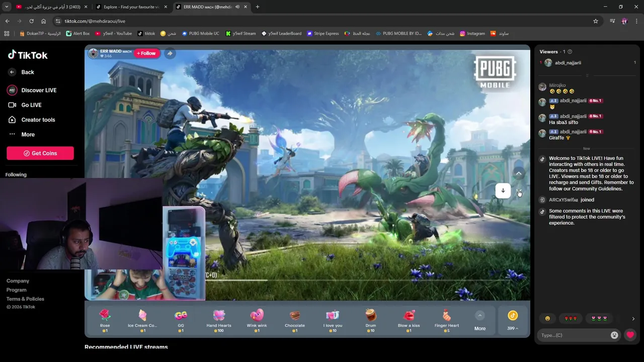Go Back from live page
Screen dimensions: 644x362
click(21, 72)
